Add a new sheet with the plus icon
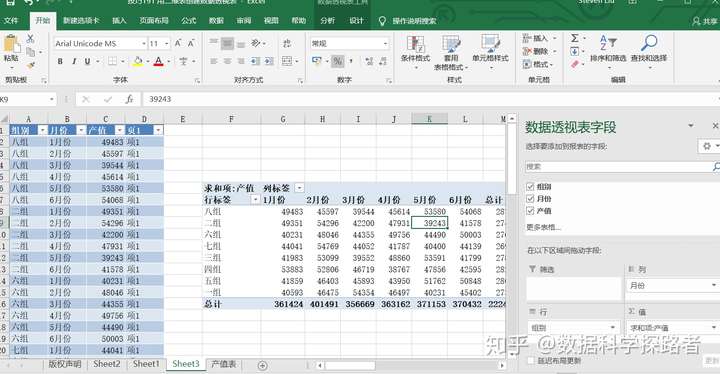 pos(262,366)
